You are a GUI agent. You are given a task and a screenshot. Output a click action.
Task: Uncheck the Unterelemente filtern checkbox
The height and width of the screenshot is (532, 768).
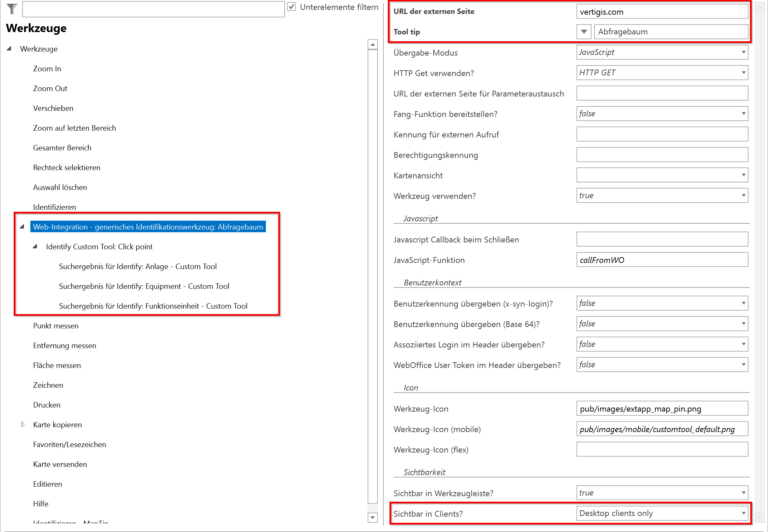click(292, 6)
